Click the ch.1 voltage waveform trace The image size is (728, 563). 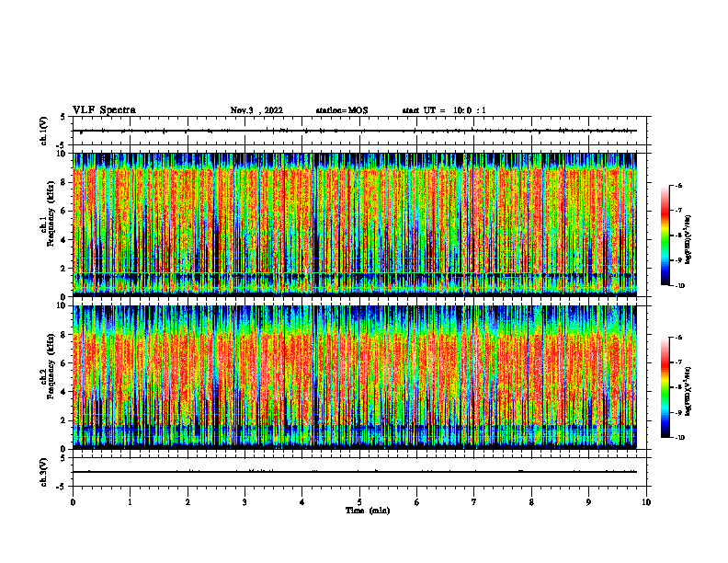(x=355, y=131)
